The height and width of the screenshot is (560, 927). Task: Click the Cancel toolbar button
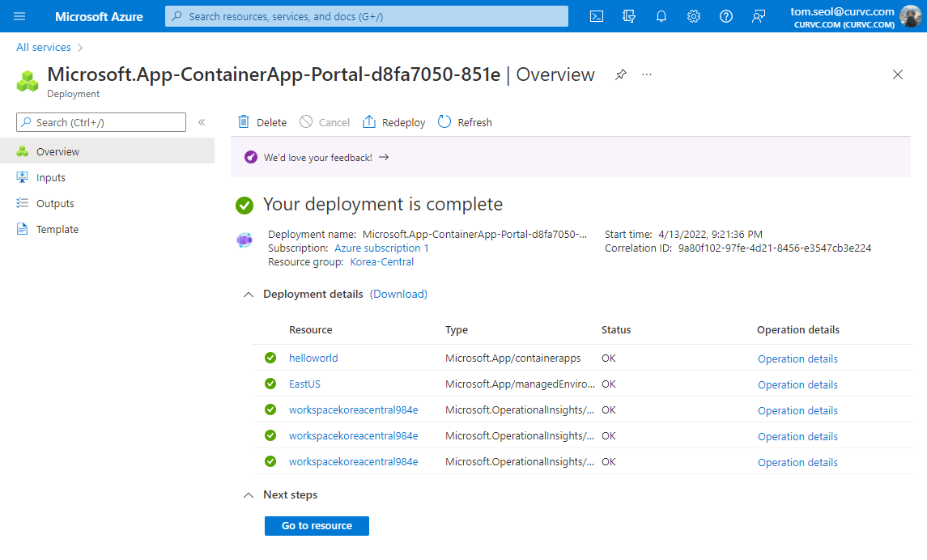325,122
